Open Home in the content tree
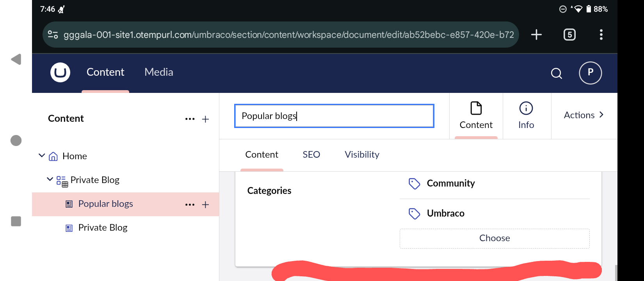644x281 pixels. click(x=75, y=157)
